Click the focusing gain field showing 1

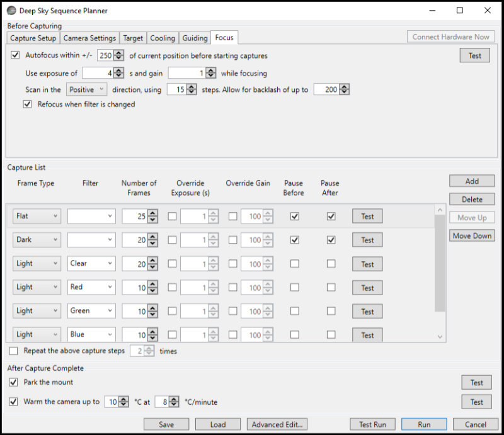(186, 73)
